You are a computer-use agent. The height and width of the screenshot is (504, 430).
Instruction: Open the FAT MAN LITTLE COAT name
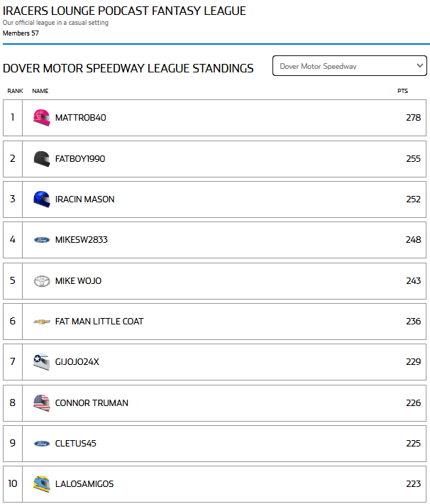[99, 322]
